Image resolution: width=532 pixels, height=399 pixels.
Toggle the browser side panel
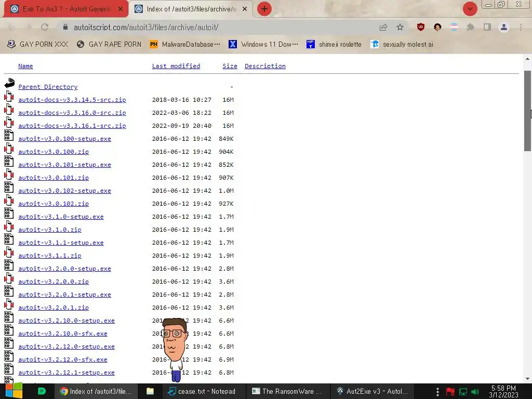[487, 27]
